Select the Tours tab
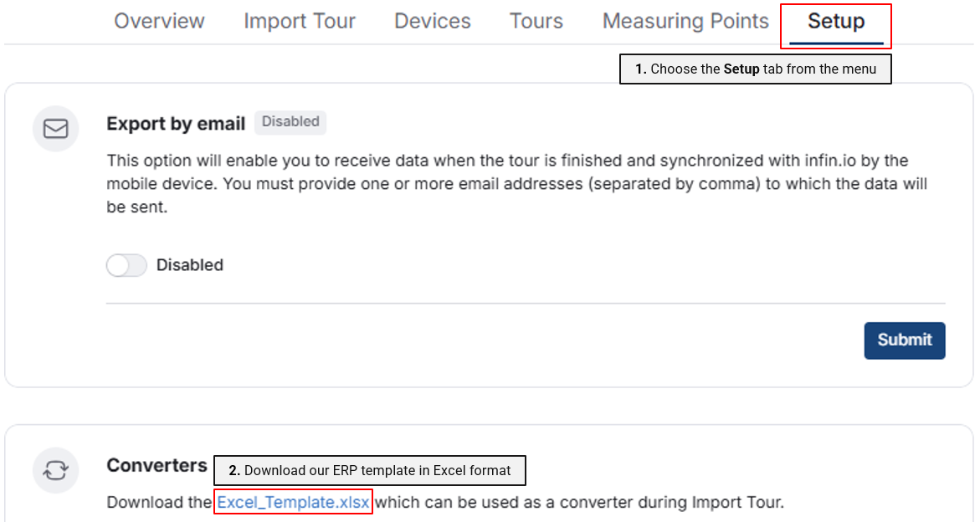 click(x=536, y=21)
